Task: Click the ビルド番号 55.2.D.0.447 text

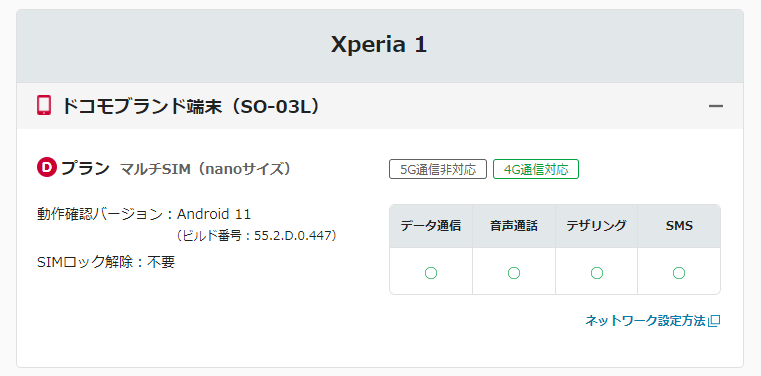Action: point(256,236)
